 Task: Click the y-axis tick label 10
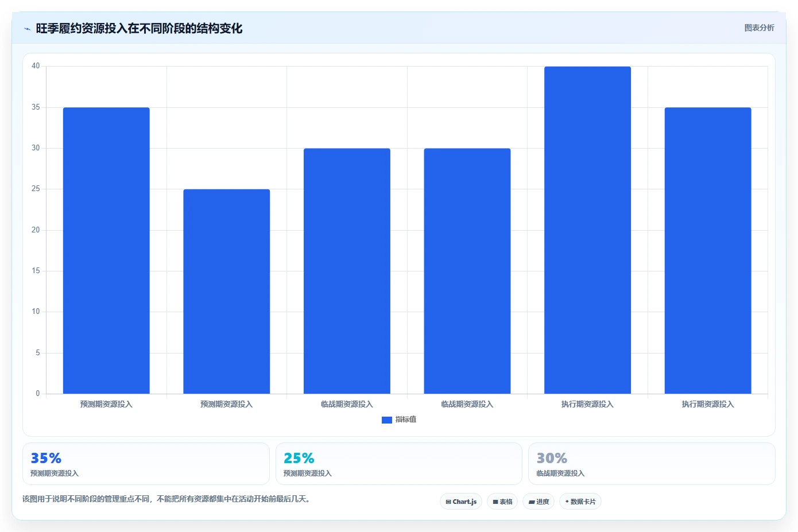pos(36,312)
